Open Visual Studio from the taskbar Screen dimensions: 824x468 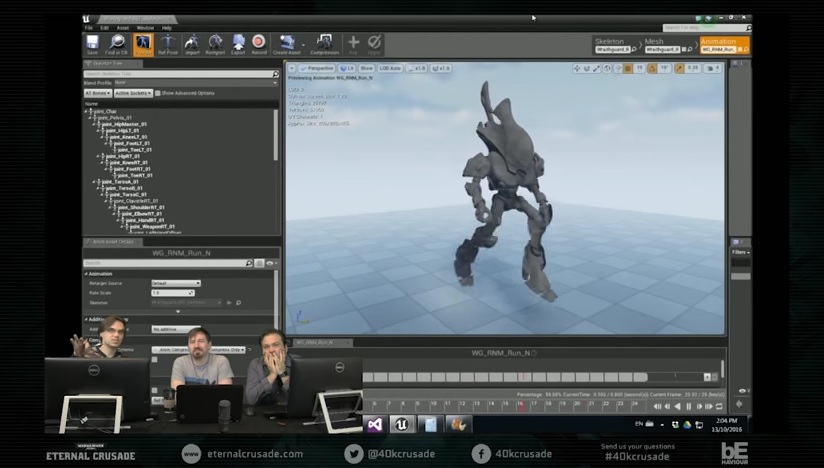click(375, 424)
